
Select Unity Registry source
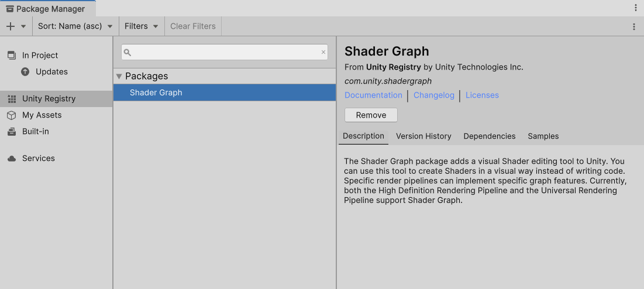coord(49,99)
